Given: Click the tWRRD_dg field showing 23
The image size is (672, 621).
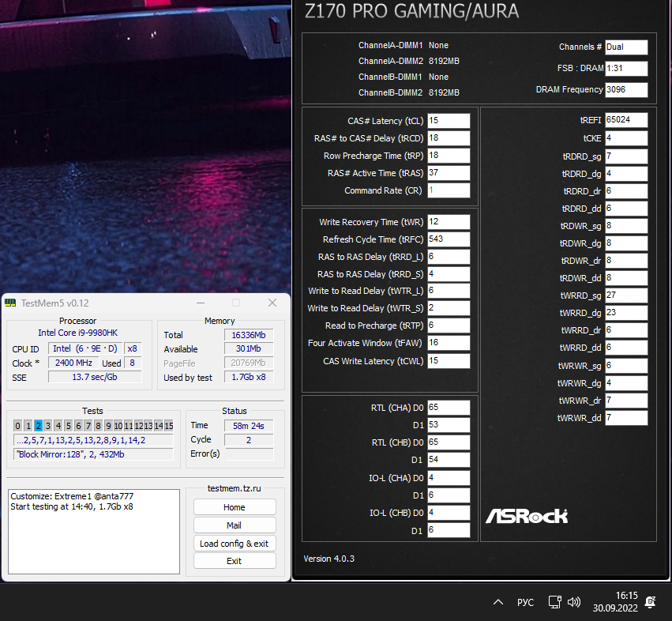Looking at the screenshot, I should point(626,313).
